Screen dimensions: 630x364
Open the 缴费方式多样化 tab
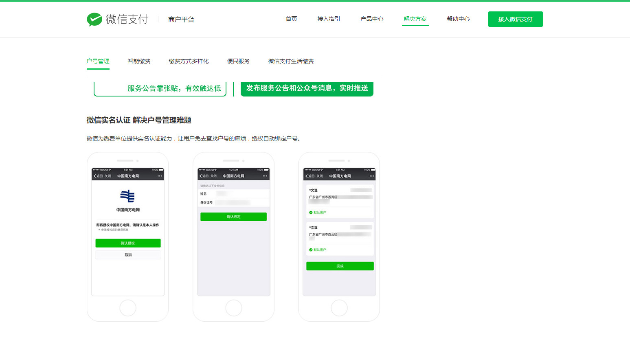[x=189, y=61]
